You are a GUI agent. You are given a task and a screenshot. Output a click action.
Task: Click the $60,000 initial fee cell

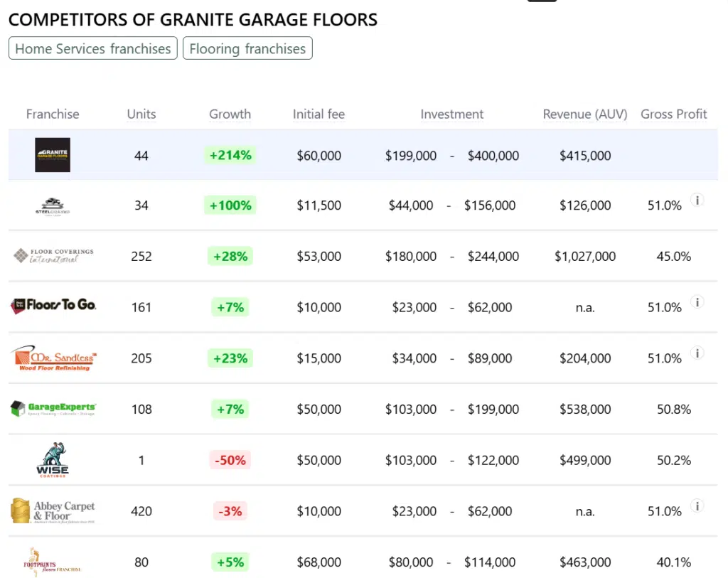pos(319,156)
